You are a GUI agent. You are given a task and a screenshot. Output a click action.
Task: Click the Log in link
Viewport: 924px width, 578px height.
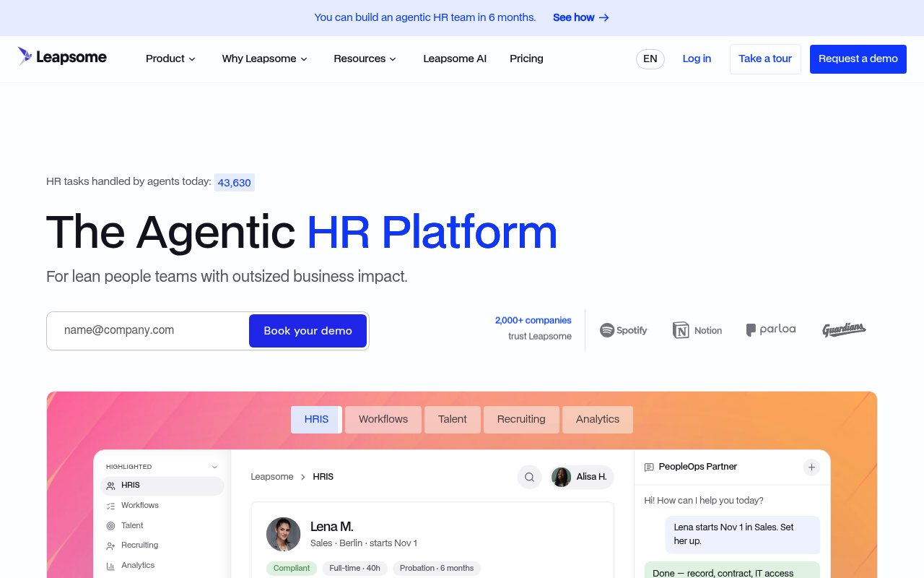coord(697,59)
